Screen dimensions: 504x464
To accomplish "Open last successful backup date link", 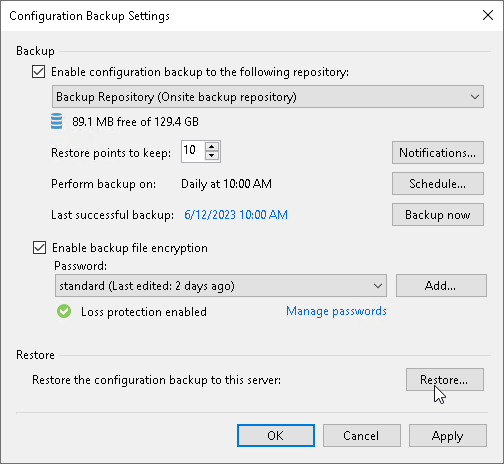I will click(x=236, y=215).
